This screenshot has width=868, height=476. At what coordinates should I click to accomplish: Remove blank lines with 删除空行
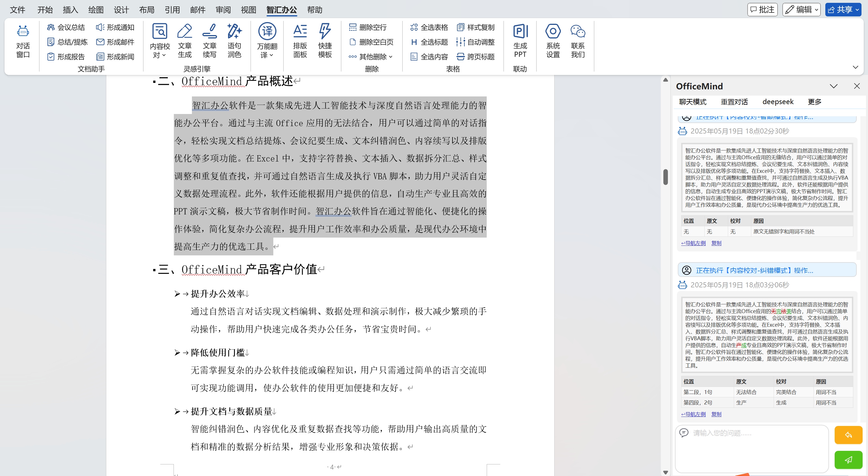click(368, 27)
